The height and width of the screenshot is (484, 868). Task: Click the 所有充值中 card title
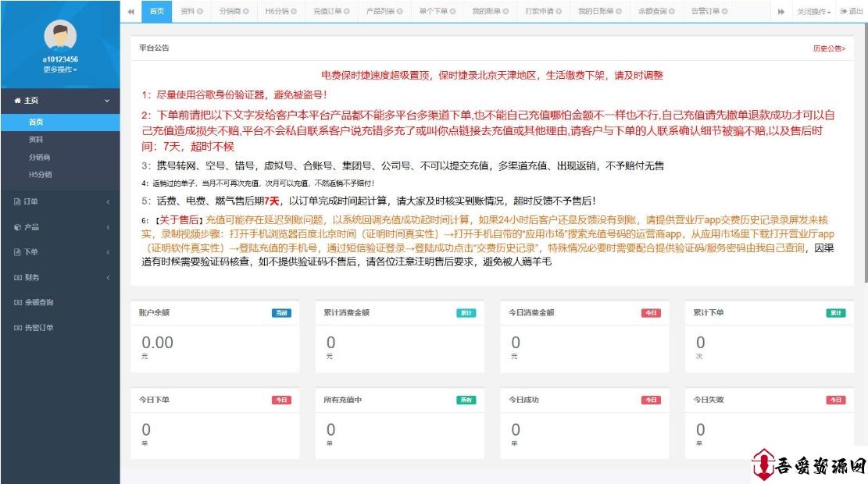coord(343,400)
